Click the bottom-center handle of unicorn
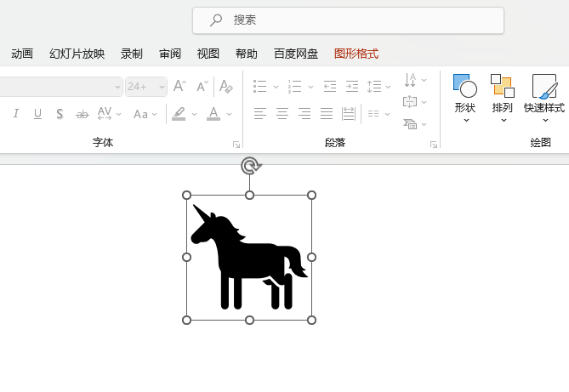Screen dimensions: 569x392 pyautogui.click(x=250, y=320)
